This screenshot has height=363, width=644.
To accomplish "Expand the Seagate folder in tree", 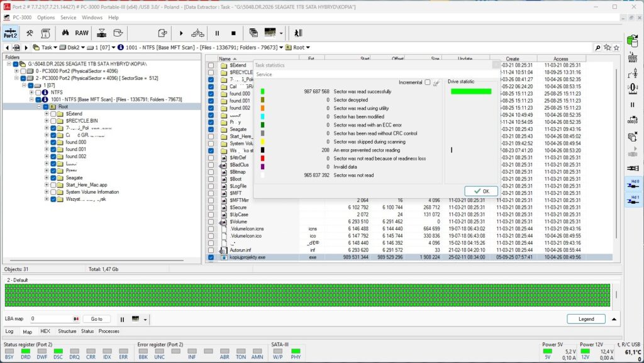I will 47,178.
